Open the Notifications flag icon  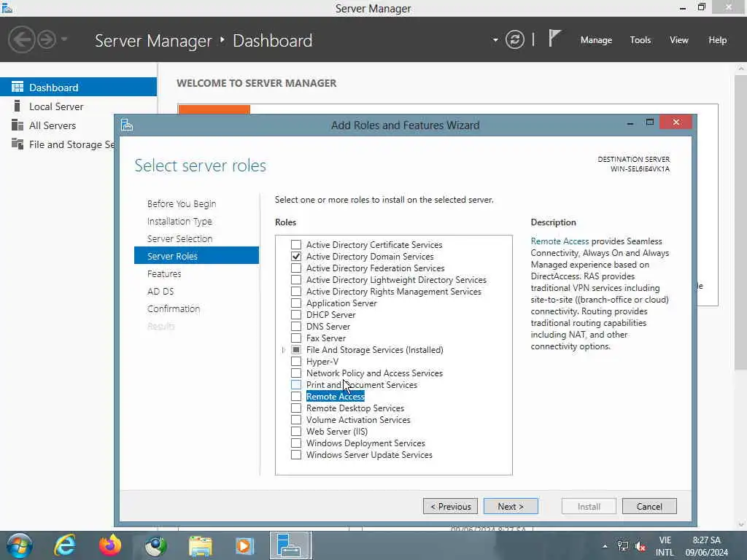tap(554, 38)
